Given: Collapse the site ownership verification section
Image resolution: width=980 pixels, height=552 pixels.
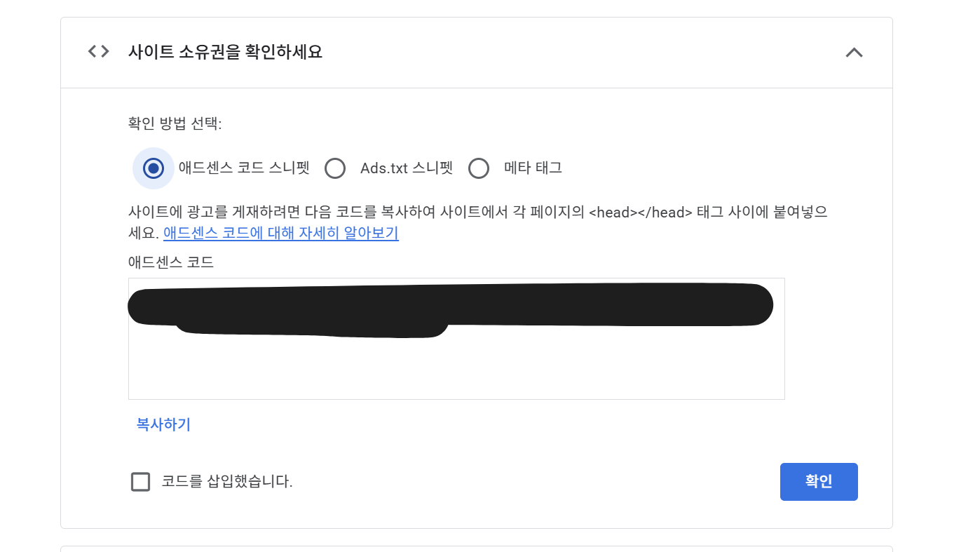Looking at the screenshot, I should coord(854,53).
